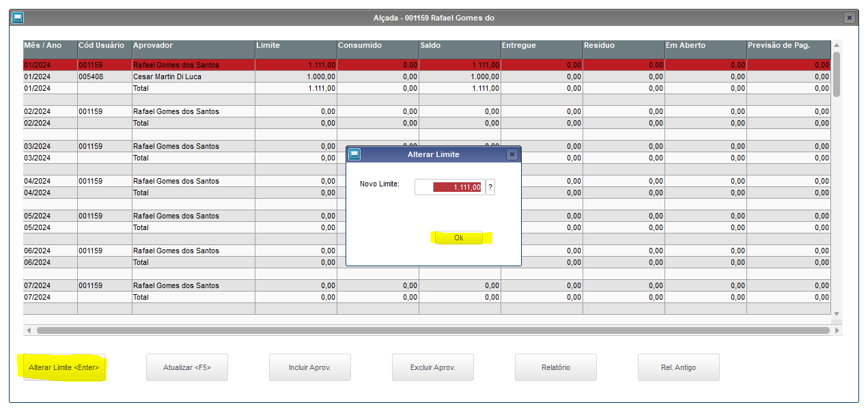Close the Alterar Limite dialog
The width and height of the screenshot is (868, 411).
point(512,154)
